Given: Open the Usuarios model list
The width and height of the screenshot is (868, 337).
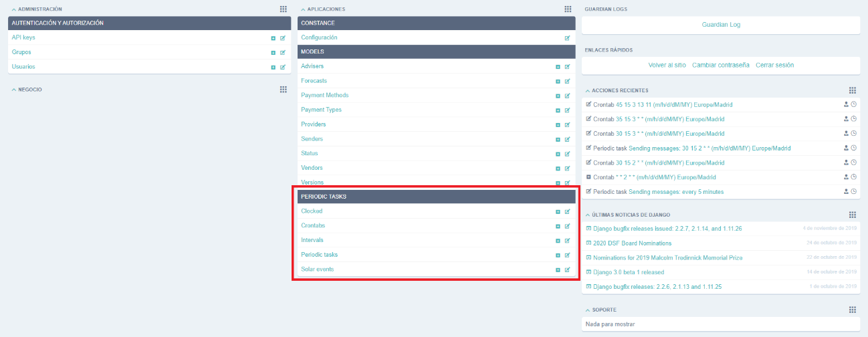Looking at the screenshot, I should pyautogui.click(x=23, y=67).
